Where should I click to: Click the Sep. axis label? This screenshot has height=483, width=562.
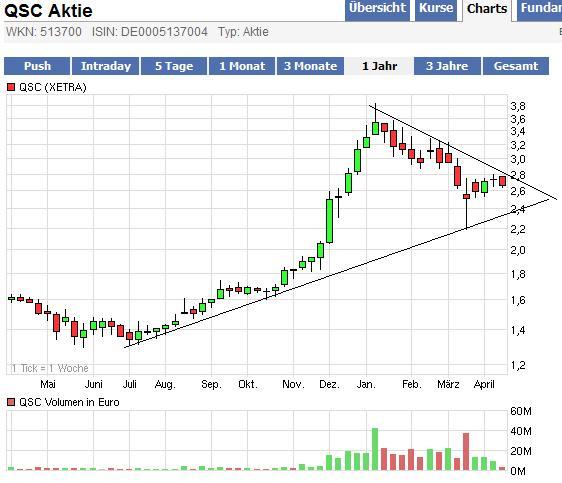click(x=211, y=384)
